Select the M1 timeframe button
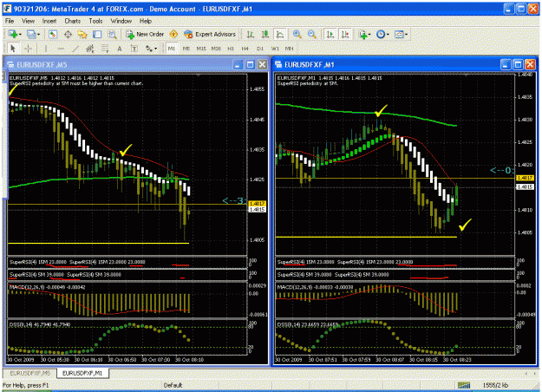 (x=172, y=49)
